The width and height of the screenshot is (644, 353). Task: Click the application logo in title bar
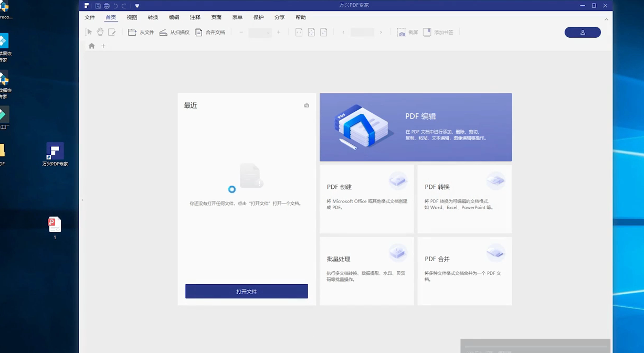[x=87, y=6]
